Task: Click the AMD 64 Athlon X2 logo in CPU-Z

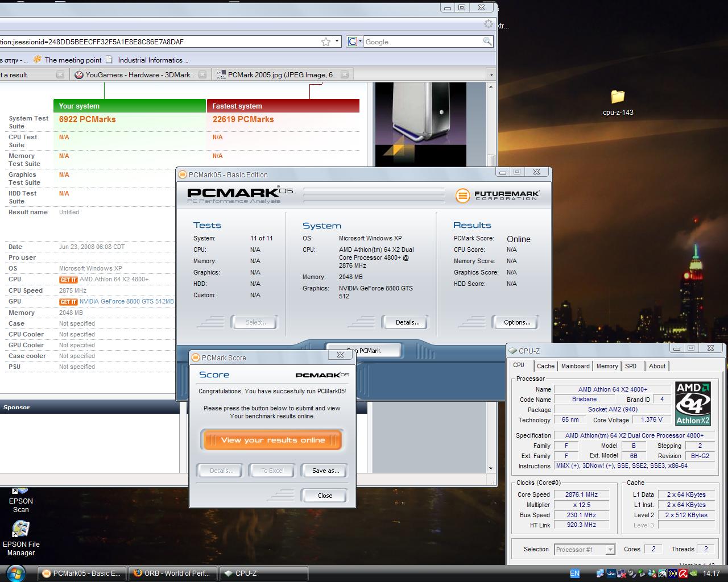Action: [x=693, y=404]
